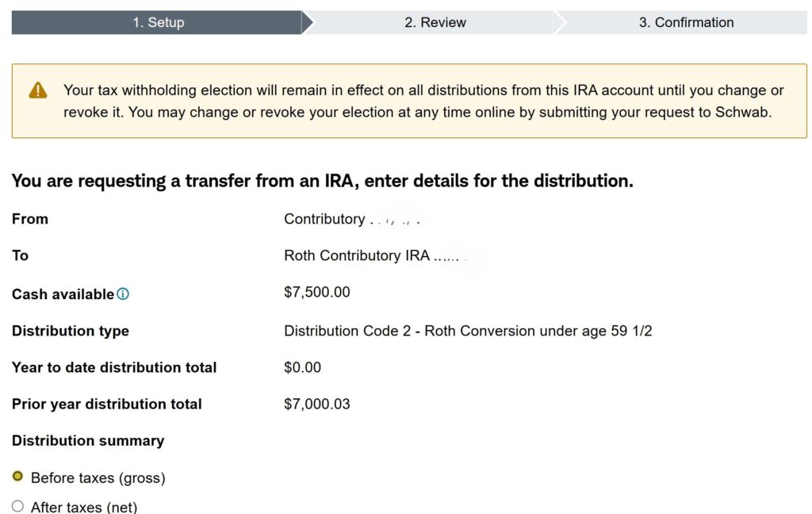Click the Cash available label

63,294
